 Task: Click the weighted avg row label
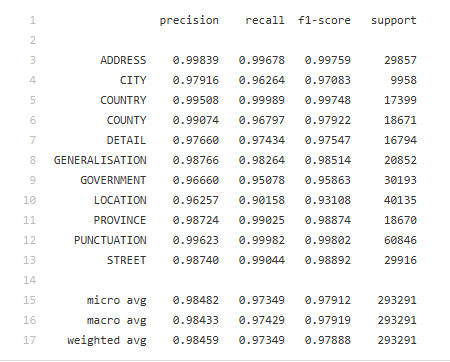[107, 341]
